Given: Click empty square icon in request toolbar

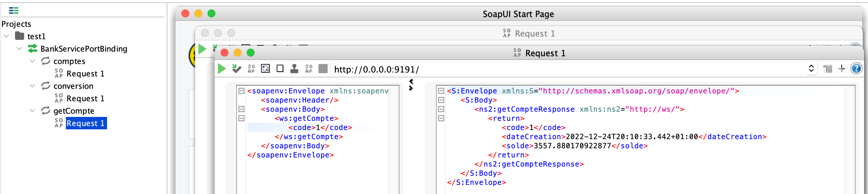Looking at the screenshot, I should 280,69.
